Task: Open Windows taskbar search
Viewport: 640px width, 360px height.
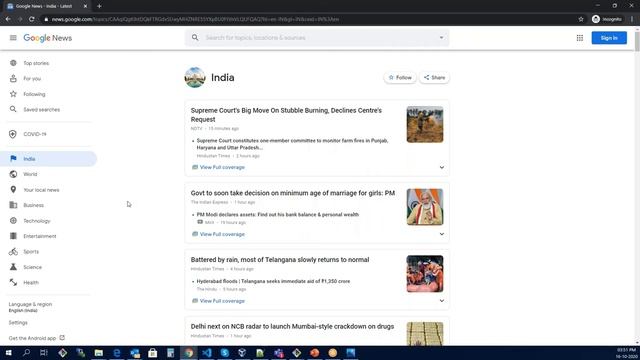Action: pos(27,353)
